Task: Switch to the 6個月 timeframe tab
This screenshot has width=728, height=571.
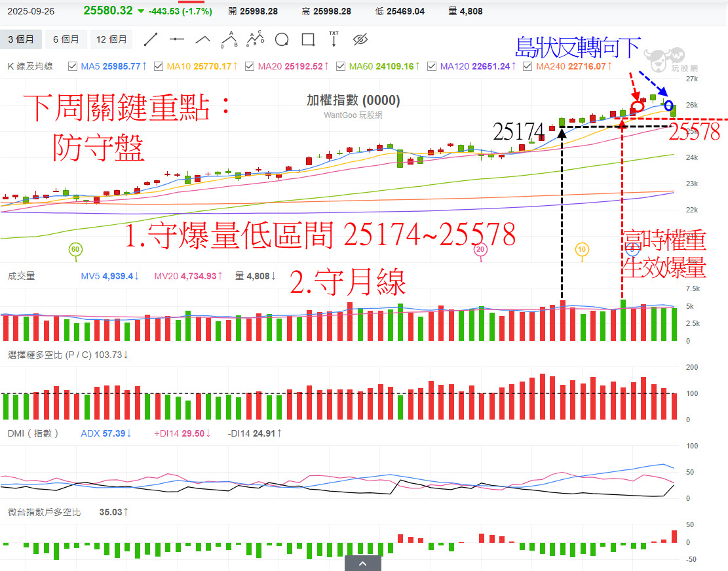Action: [66, 39]
